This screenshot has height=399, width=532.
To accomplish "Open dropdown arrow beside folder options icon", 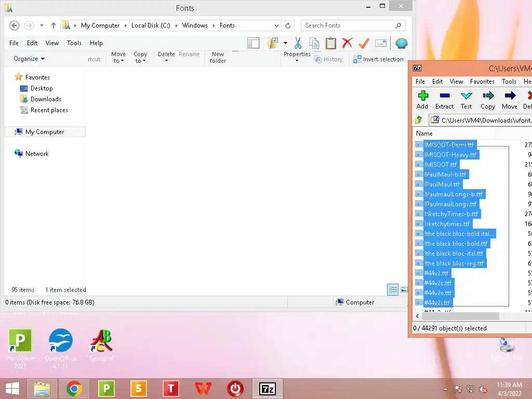I will 285,43.
